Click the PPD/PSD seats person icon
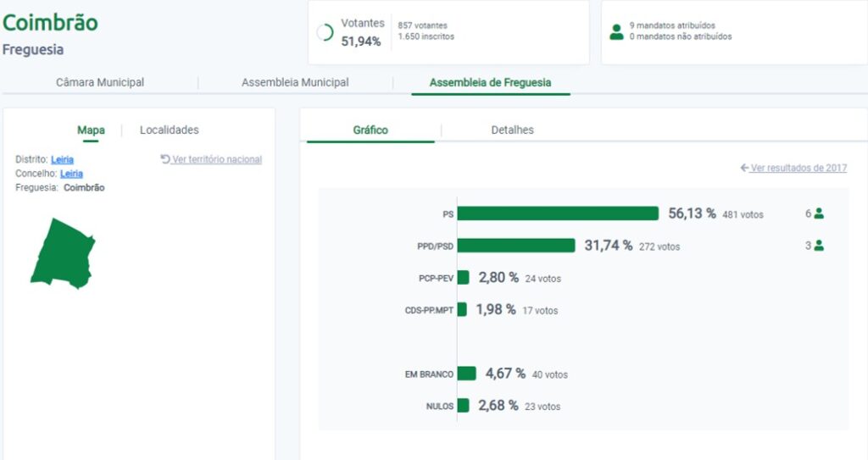868x460 pixels. (x=819, y=246)
